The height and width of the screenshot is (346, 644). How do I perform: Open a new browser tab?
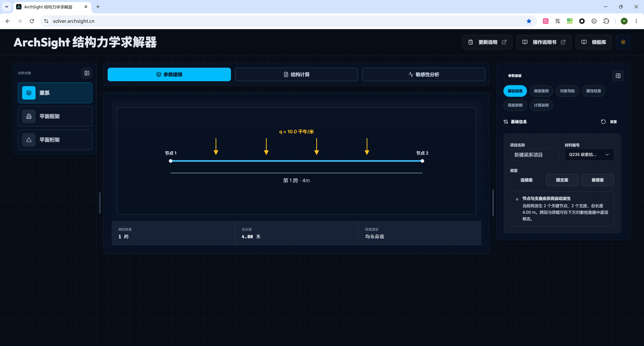[98, 7]
